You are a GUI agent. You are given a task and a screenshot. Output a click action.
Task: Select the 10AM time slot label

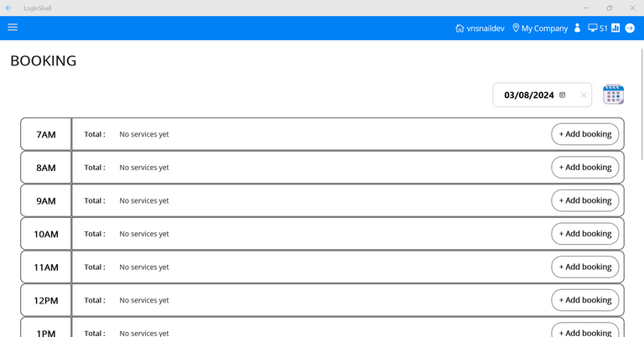point(46,234)
